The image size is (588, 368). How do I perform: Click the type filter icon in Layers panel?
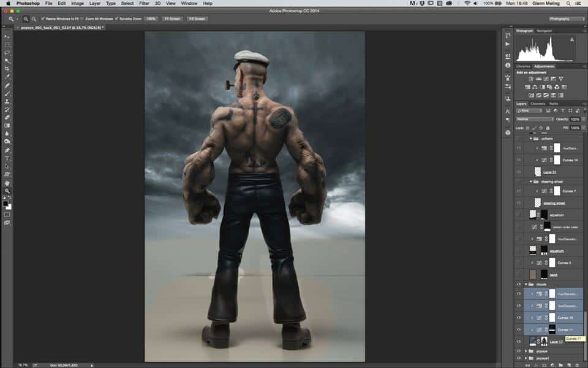coord(562,111)
